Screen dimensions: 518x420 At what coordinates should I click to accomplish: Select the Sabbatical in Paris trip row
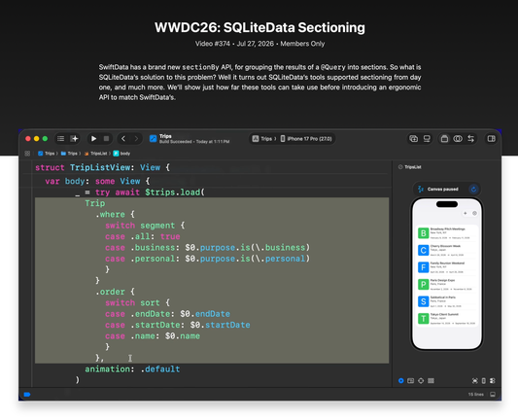click(x=447, y=301)
